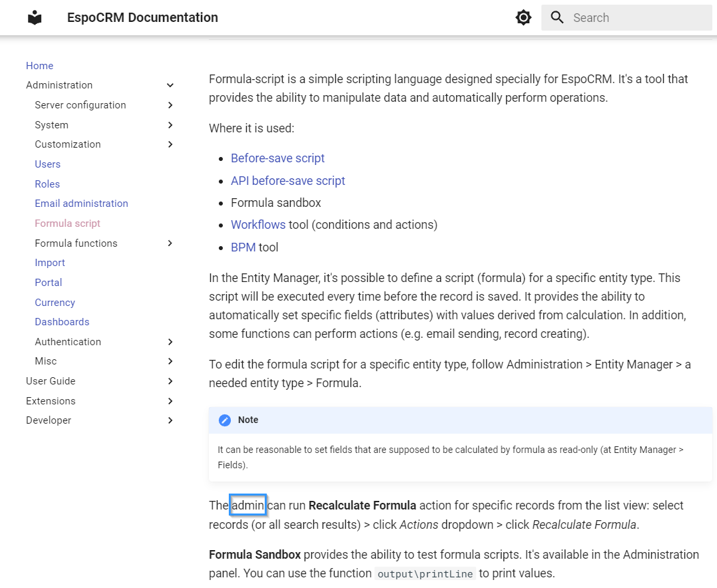Screen dimensions: 717x588
Task: Open the Email administration page
Action: 81,204
